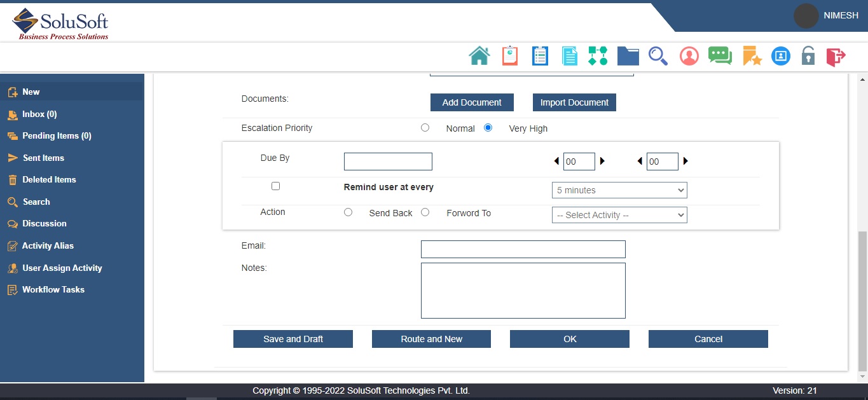Open the bookmark star favorites icon
The image size is (868, 400).
(752, 56)
